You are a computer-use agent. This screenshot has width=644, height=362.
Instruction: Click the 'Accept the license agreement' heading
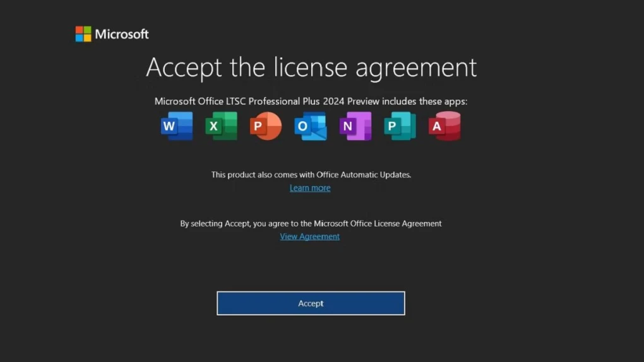[311, 67]
